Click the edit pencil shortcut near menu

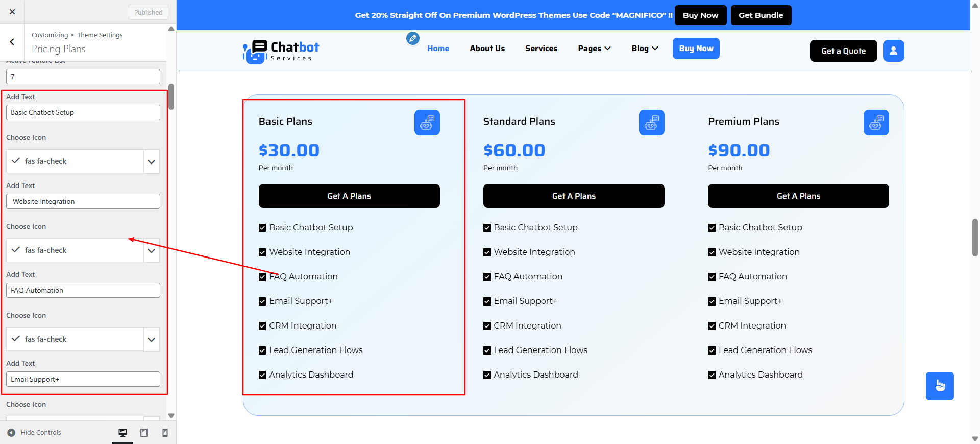coord(413,38)
